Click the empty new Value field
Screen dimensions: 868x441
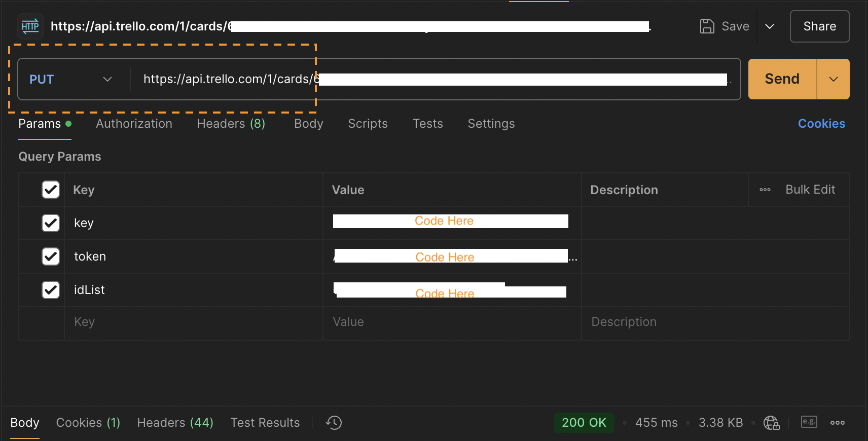pyautogui.click(x=452, y=322)
